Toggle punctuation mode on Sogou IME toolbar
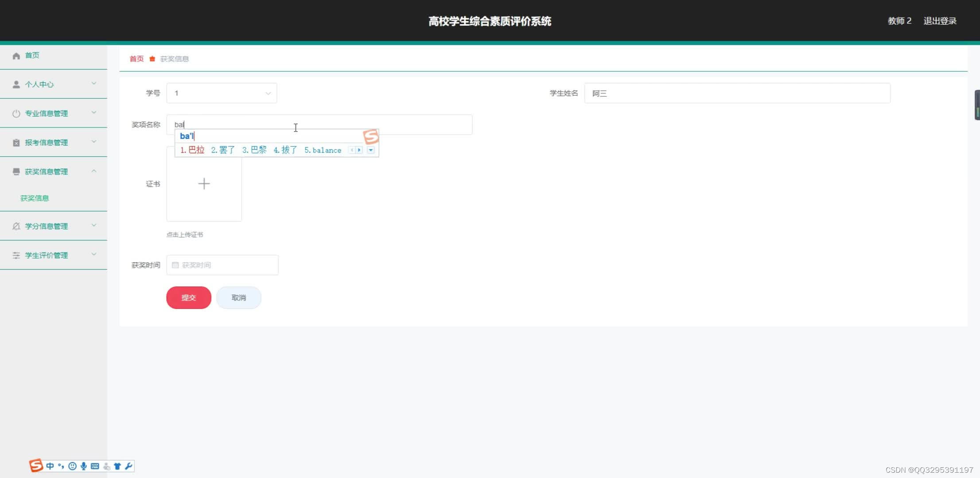980x478 pixels. click(x=61, y=466)
